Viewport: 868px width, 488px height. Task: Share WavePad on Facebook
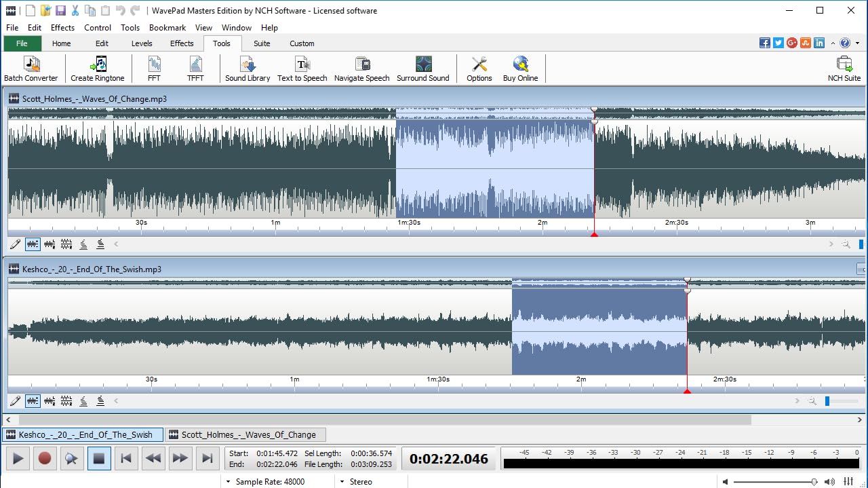[x=764, y=42]
